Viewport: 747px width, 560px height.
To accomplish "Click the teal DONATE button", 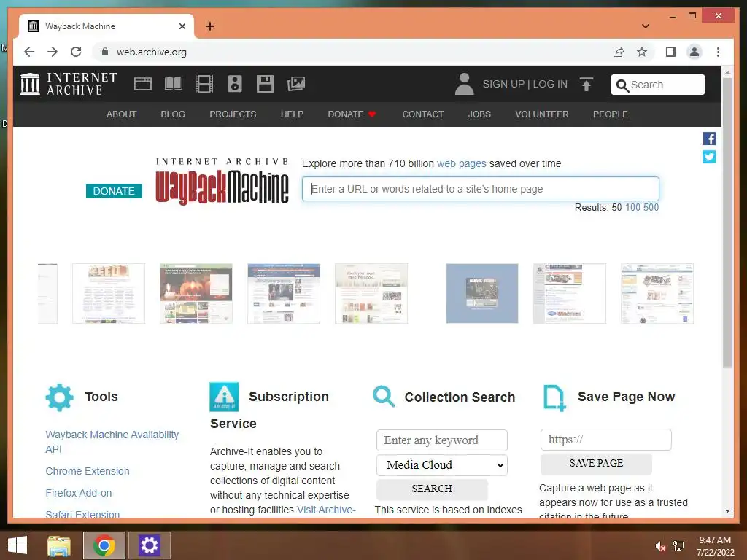I will 114,191.
